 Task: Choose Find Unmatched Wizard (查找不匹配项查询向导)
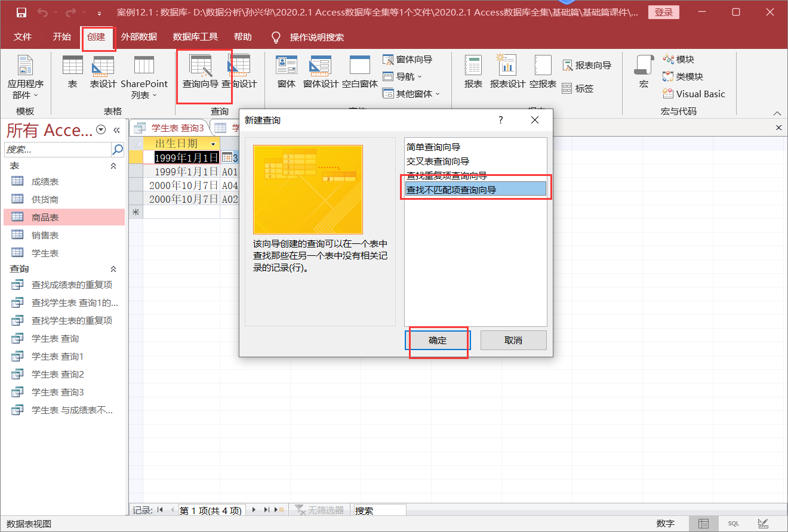click(x=476, y=190)
